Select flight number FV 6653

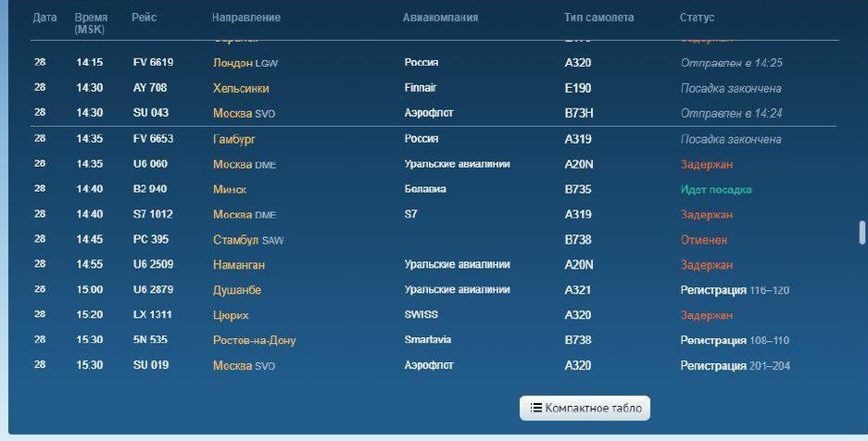pyautogui.click(x=154, y=139)
